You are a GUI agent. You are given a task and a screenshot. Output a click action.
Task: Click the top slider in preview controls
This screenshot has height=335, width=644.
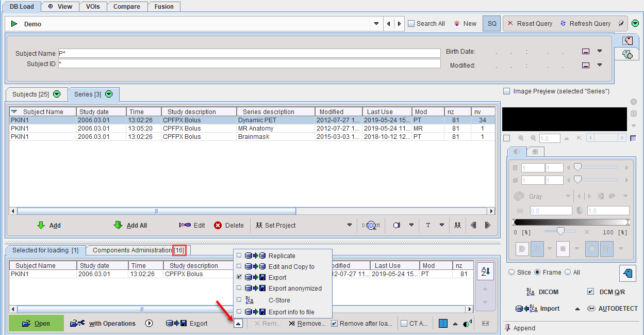597,168
